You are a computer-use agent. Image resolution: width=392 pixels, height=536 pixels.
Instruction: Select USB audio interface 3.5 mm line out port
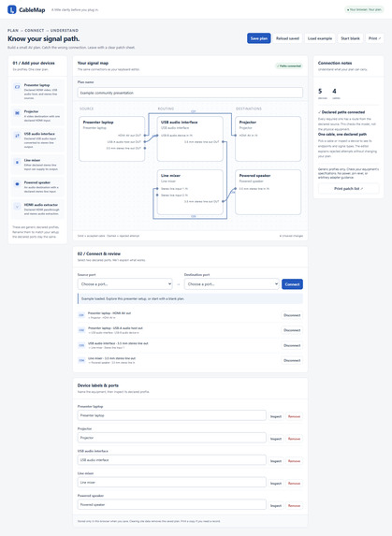[x=223, y=141]
